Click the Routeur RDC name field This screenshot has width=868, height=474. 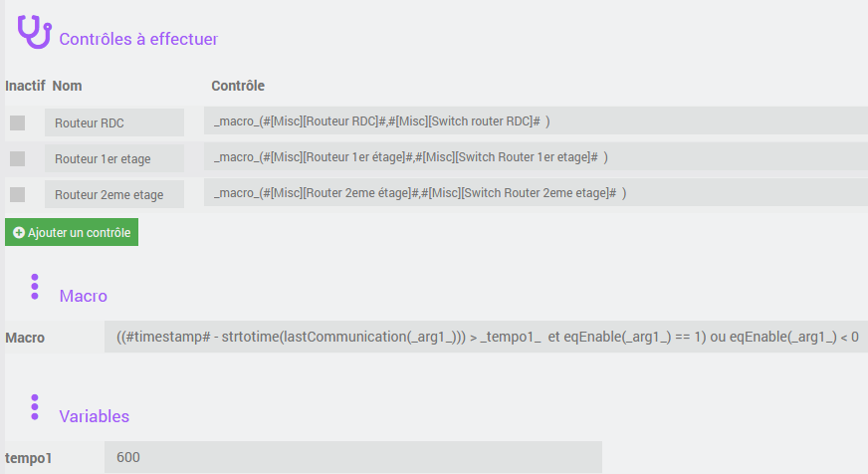click(x=114, y=122)
